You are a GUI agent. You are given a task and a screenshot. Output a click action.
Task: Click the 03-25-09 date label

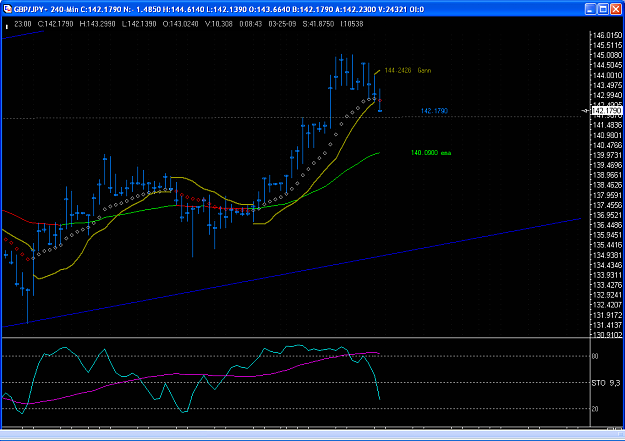pos(282,24)
